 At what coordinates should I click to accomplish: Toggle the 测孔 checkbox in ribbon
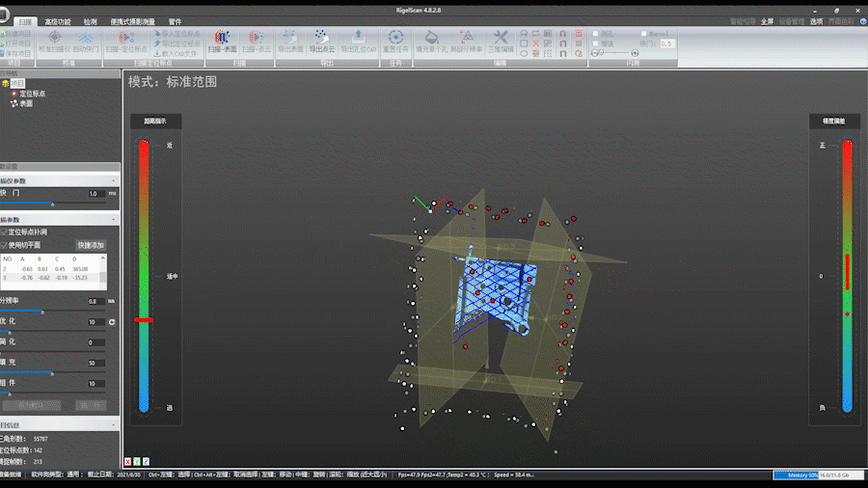596,34
